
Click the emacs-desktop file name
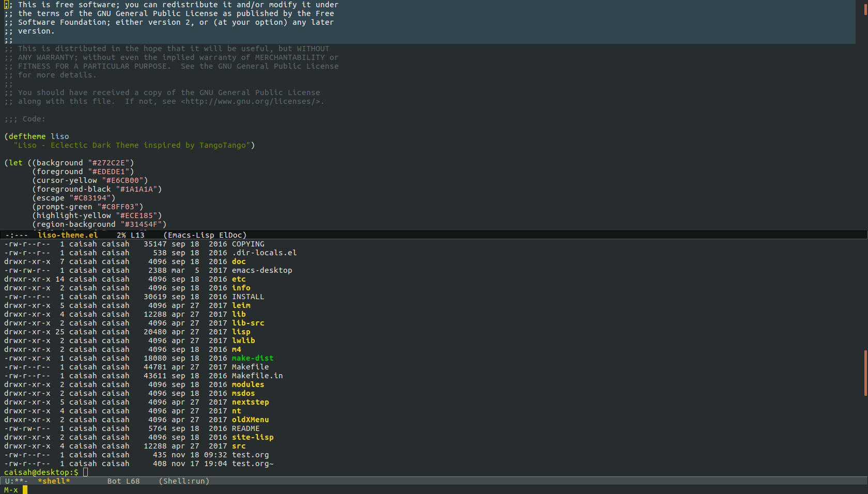click(x=262, y=270)
